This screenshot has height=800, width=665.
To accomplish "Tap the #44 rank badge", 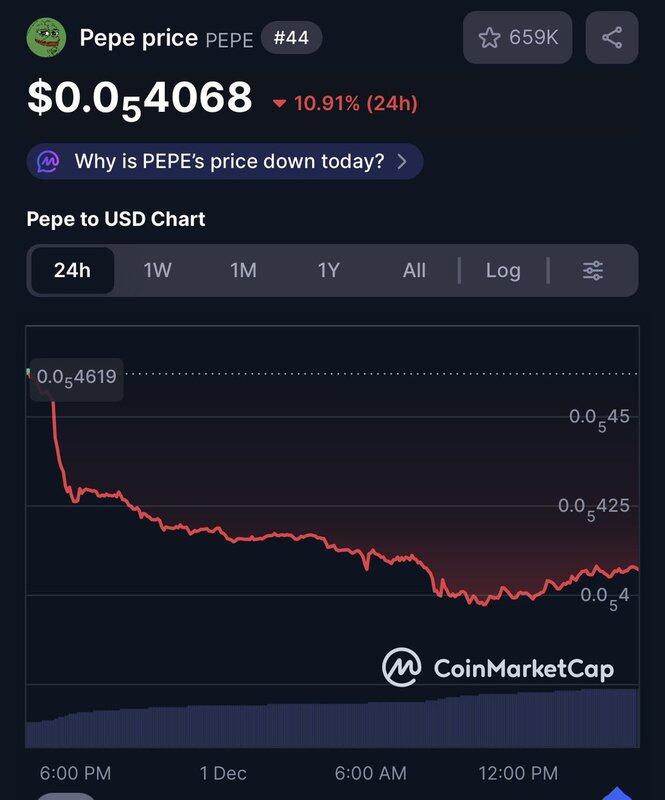I will (x=291, y=39).
